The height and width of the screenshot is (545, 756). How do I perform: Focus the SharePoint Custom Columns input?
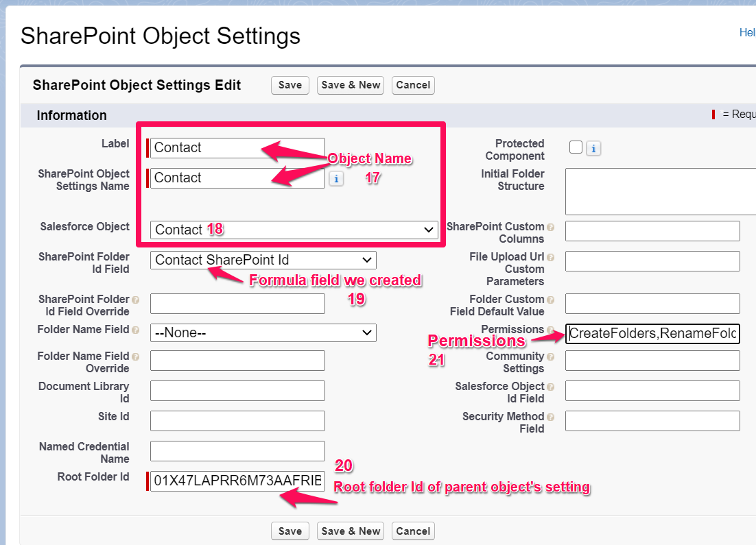(652, 231)
